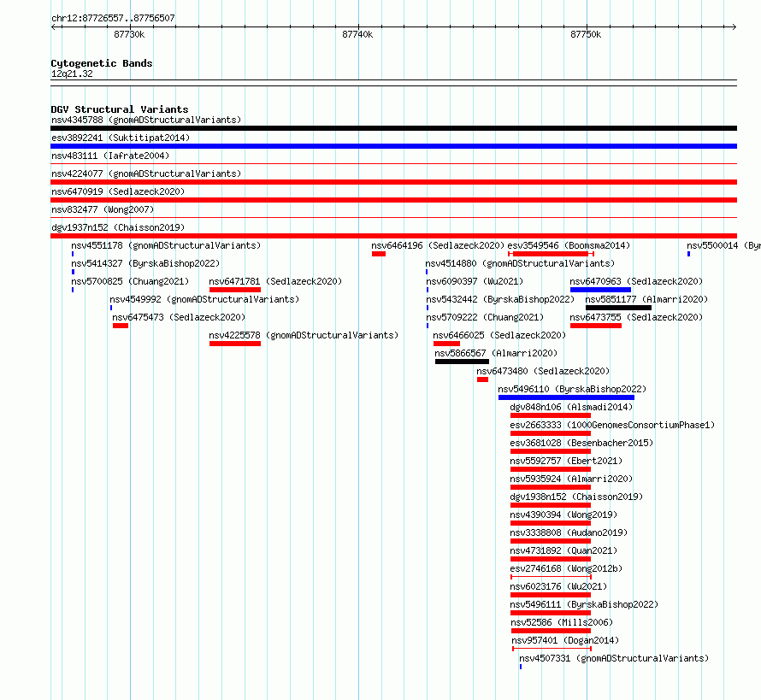
Task: Open nsv4225578 gnomAD variant label
Action: (x=304, y=335)
